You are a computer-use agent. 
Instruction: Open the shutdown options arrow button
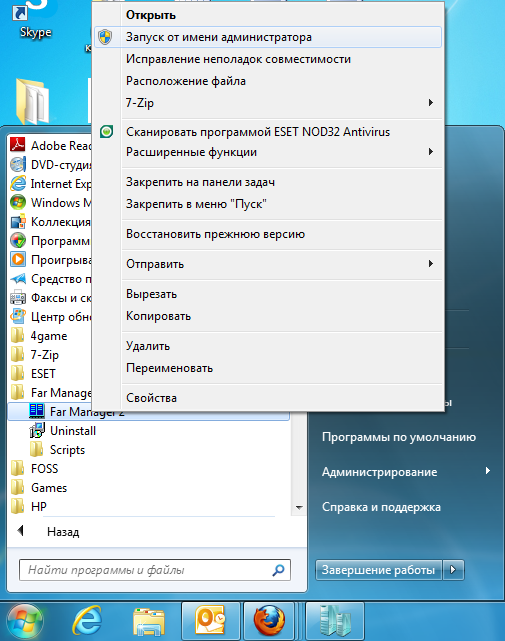point(453,569)
